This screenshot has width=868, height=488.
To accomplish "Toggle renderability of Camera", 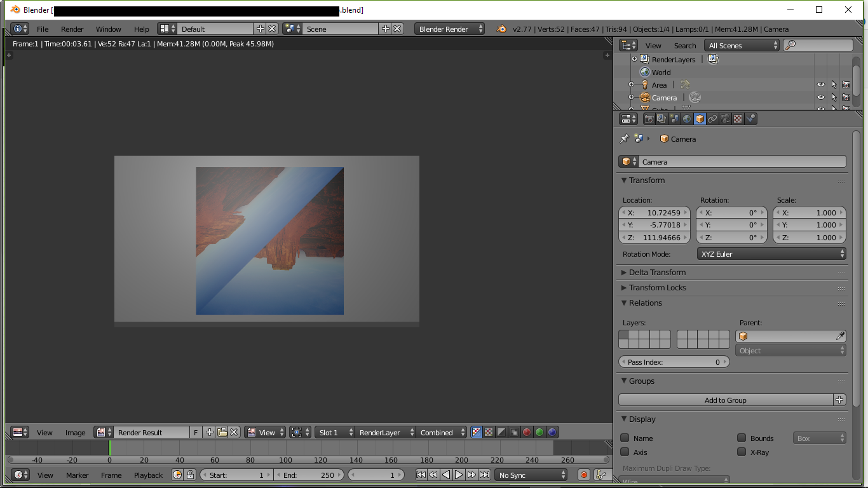I will (x=846, y=97).
